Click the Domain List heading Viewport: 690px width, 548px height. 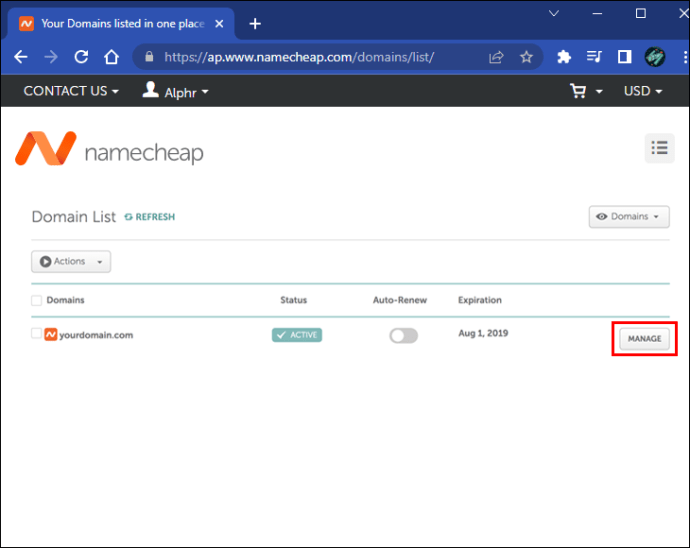tap(73, 217)
